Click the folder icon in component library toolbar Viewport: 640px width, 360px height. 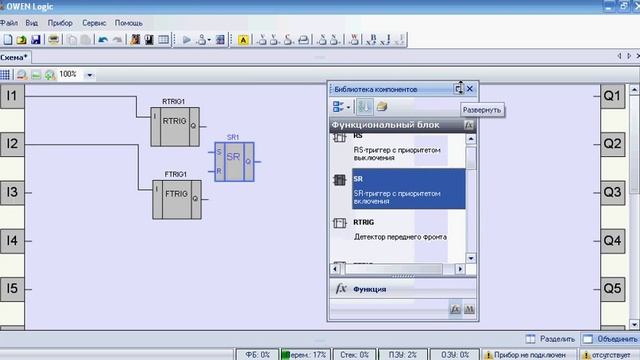pos(382,107)
